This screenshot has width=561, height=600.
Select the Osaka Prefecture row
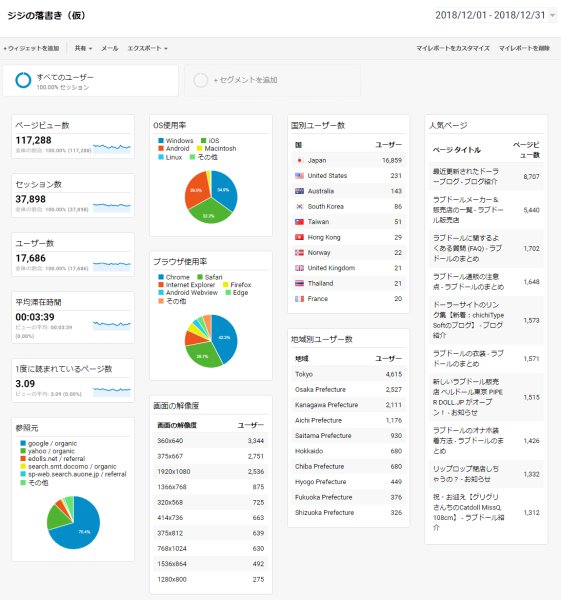pyautogui.click(x=348, y=390)
